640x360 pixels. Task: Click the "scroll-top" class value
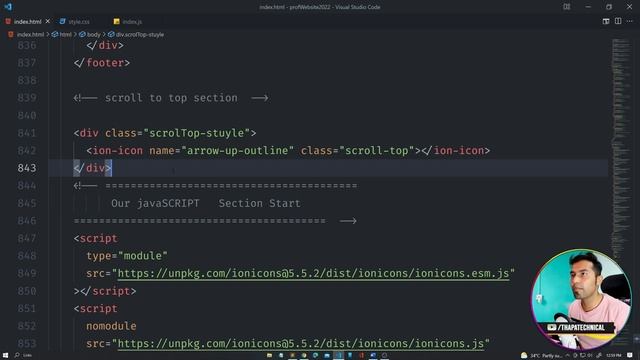(x=377, y=151)
